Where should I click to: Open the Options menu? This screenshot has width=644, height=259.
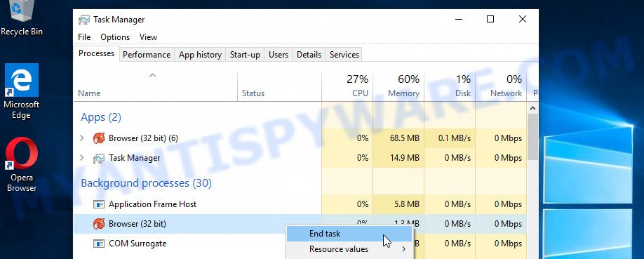tap(115, 37)
